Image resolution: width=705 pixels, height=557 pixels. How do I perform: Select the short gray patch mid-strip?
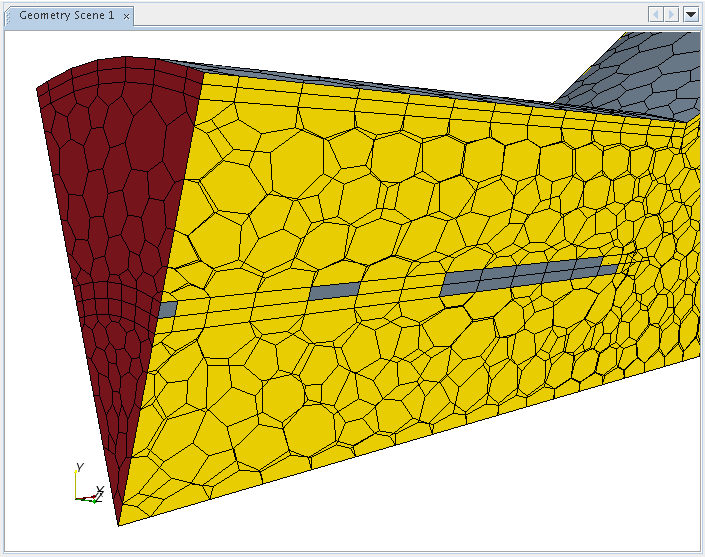333,291
